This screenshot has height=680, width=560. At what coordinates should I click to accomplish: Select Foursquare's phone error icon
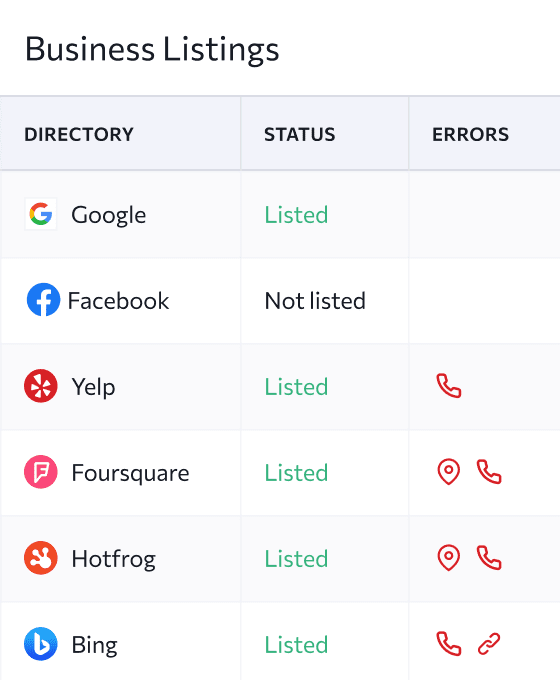point(489,471)
